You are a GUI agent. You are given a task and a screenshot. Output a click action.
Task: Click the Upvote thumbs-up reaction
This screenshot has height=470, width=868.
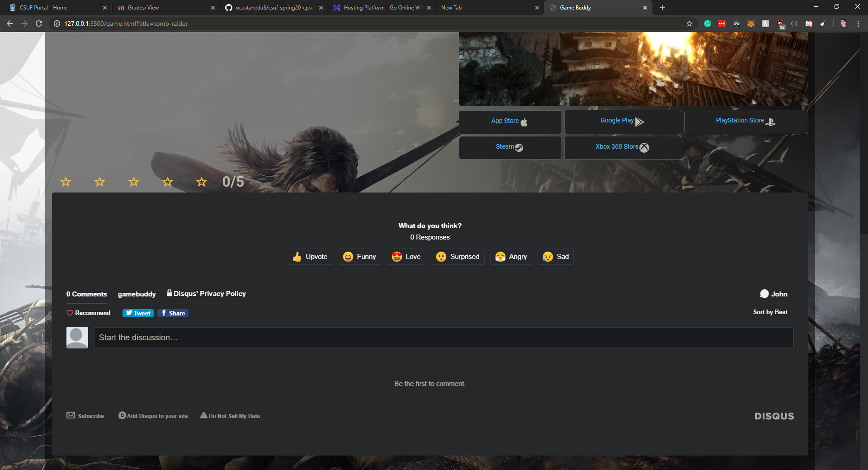310,257
